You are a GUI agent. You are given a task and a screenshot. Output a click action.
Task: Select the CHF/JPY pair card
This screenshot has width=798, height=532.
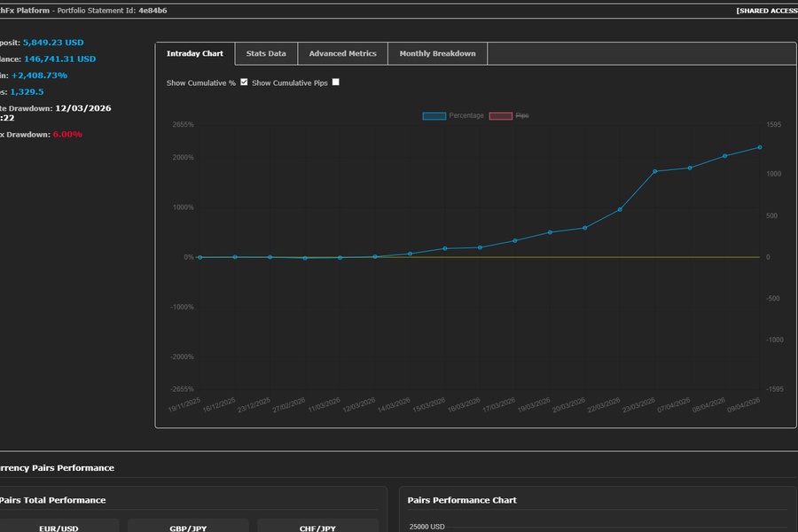(317, 527)
